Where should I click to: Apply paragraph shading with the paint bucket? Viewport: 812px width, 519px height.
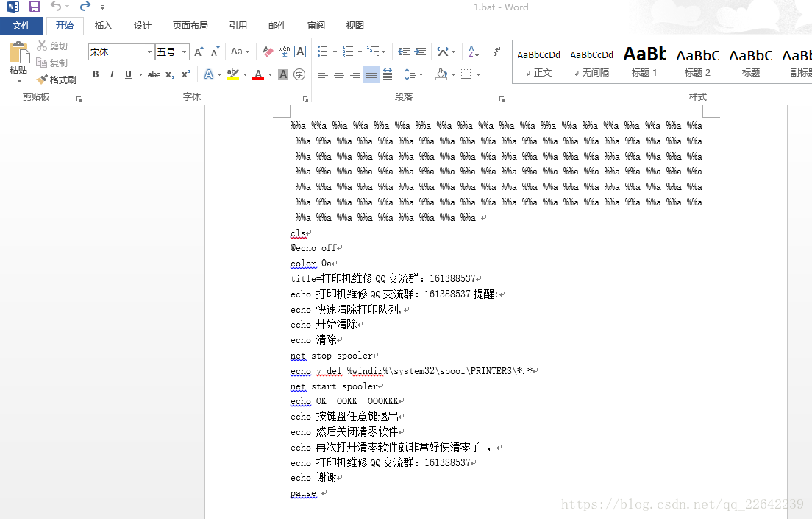point(442,74)
